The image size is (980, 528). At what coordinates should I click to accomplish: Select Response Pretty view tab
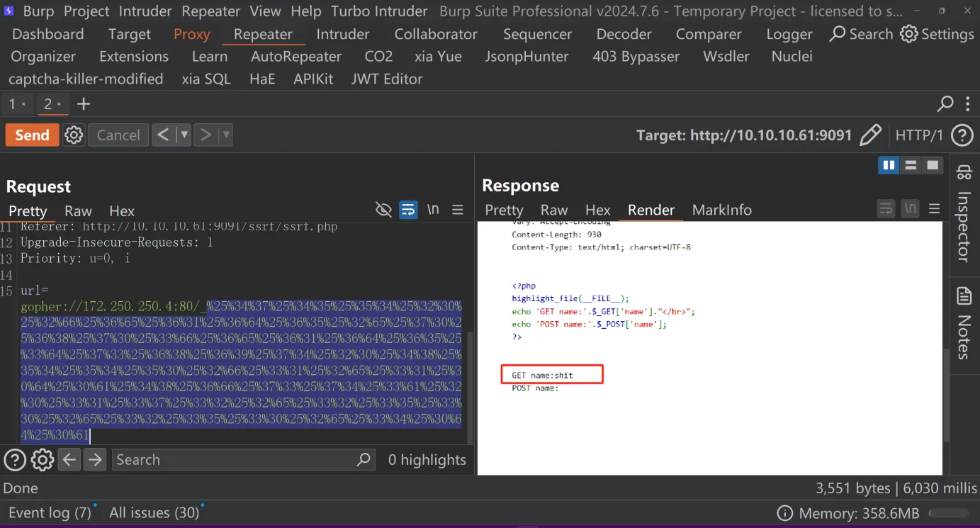pyautogui.click(x=504, y=210)
